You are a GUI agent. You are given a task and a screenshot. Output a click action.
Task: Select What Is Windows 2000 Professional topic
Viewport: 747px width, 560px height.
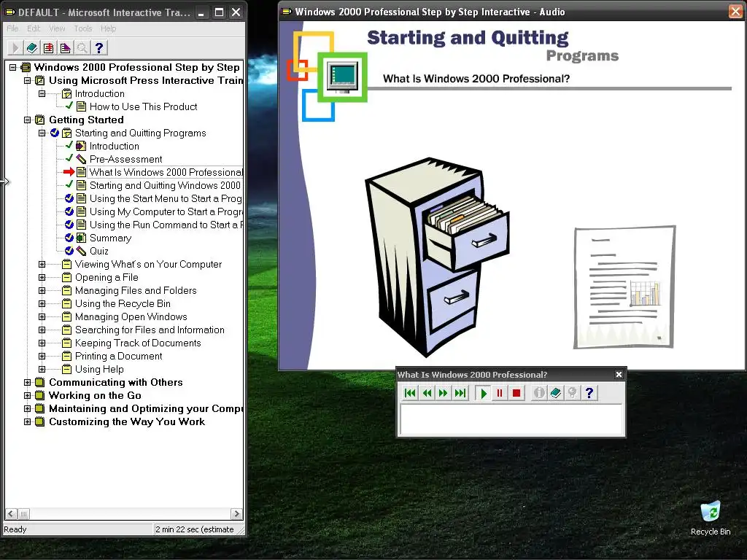pos(166,172)
